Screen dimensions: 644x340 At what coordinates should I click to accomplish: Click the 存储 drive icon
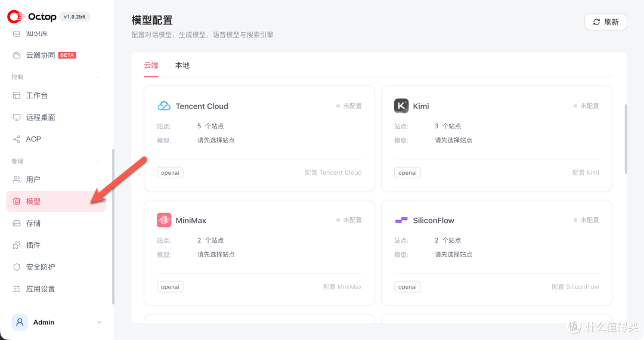click(17, 223)
